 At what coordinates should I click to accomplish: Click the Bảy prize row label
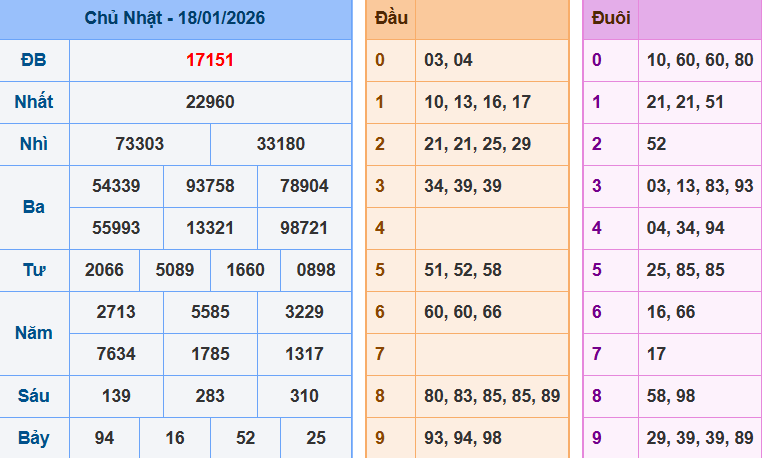(34, 438)
